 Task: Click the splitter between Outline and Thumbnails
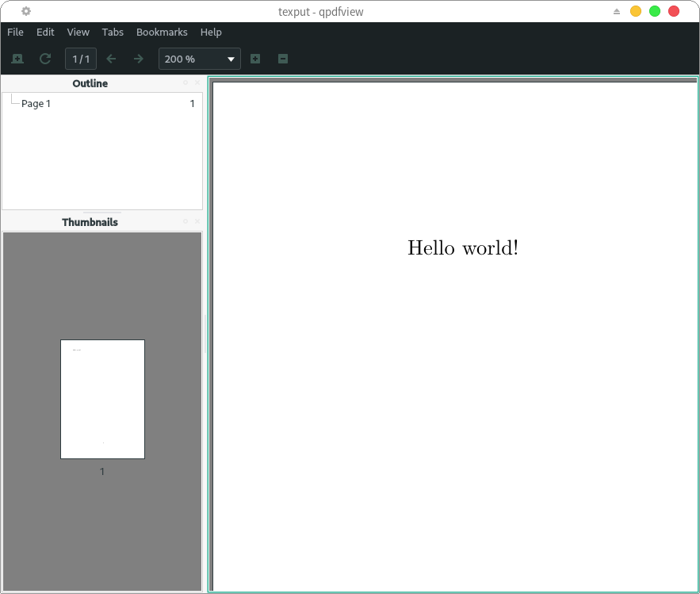[x=102, y=213]
